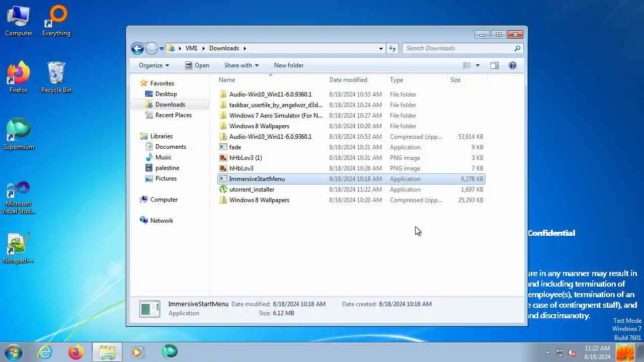Open the recent pages dropdown arrow
This screenshot has width=644, height=362.
[162, 49]
